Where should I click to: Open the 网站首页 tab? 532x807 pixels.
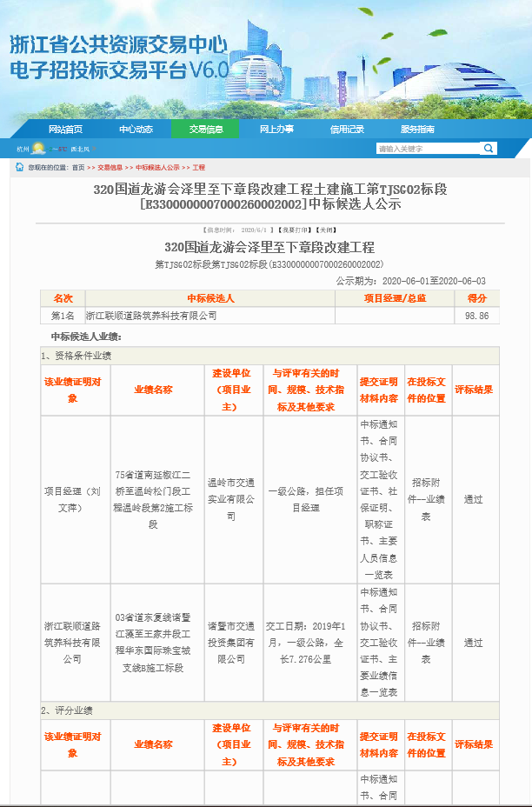[x=66, y=129]
